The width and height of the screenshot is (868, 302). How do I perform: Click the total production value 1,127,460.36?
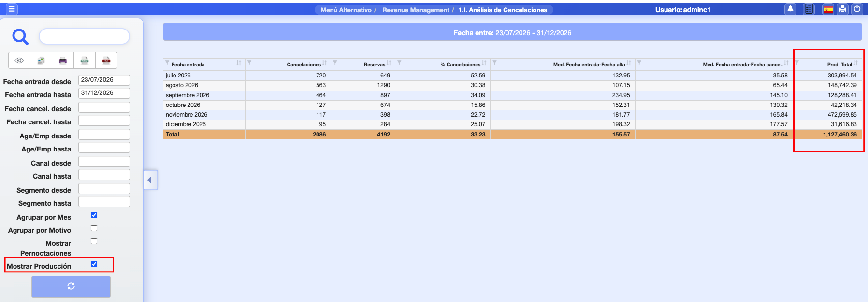click(x=840, y=135)
